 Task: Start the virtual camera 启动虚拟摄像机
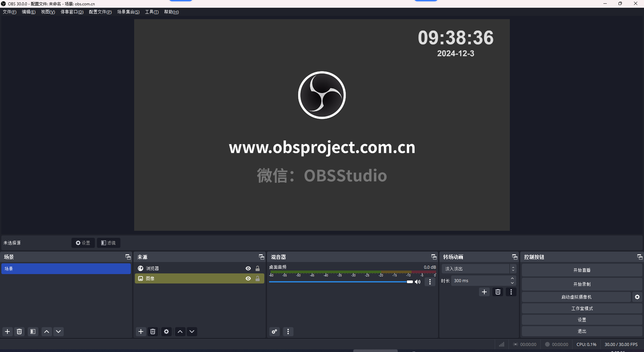(576, 297)
